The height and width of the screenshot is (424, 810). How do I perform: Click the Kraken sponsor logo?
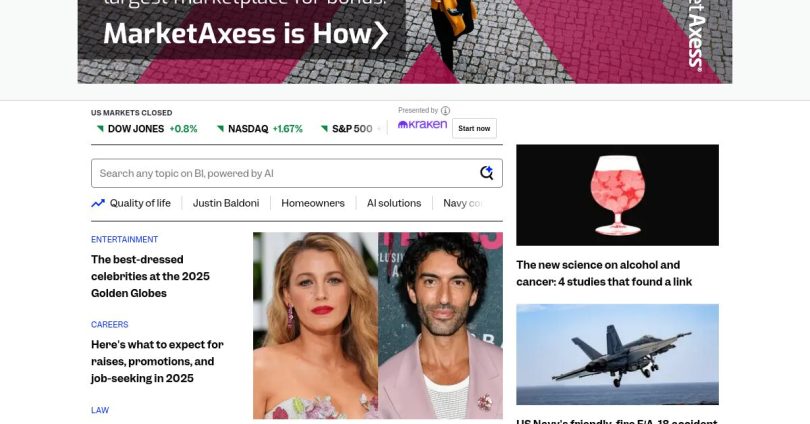click(x=422, y=124)
